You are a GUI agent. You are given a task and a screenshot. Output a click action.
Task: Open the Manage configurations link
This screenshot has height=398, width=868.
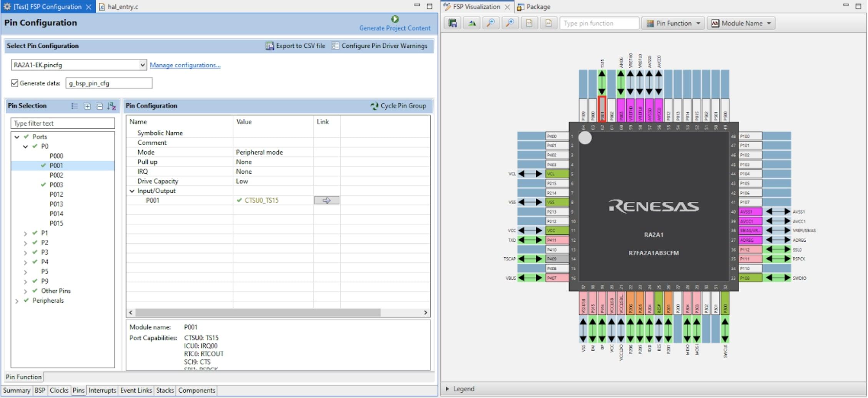(185, 65)
